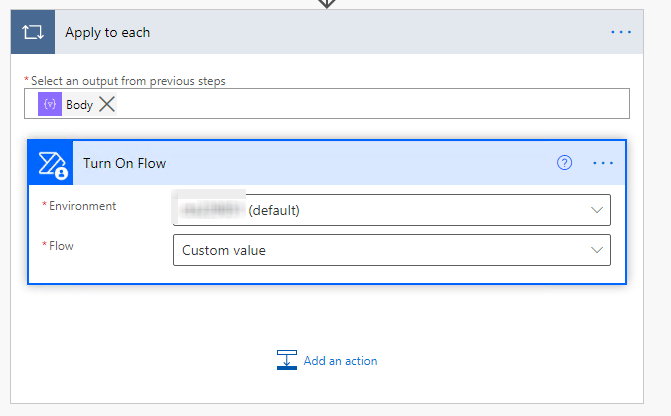Click the Apply to each header title

tap(107, 33)
